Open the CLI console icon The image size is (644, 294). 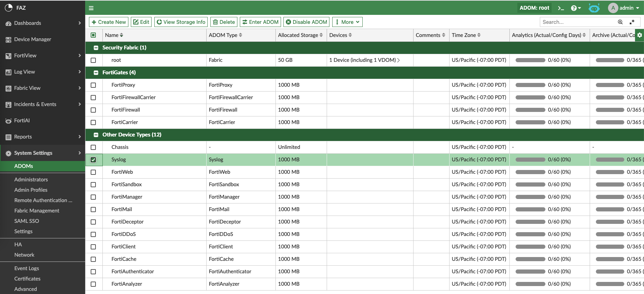(x=561, y=8)
